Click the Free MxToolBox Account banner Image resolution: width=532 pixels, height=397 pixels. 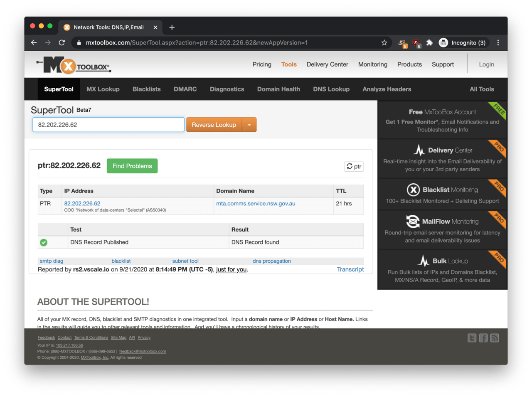coord(442,120)
